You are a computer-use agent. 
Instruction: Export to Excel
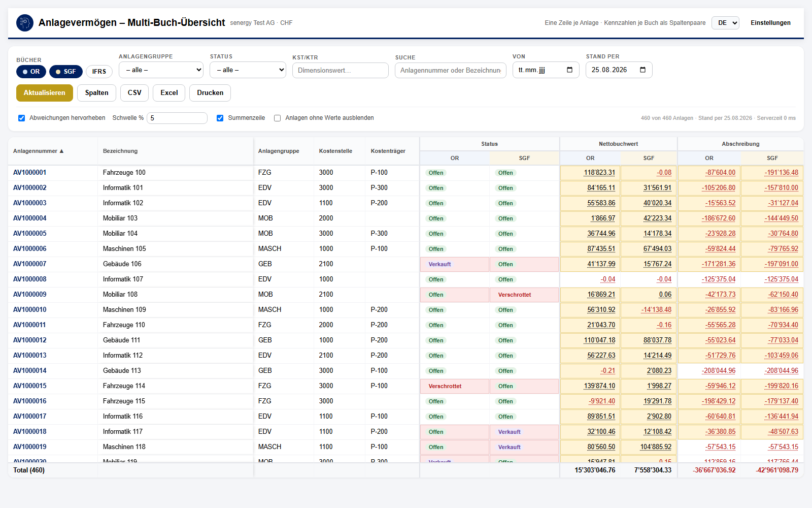(169, 93)
